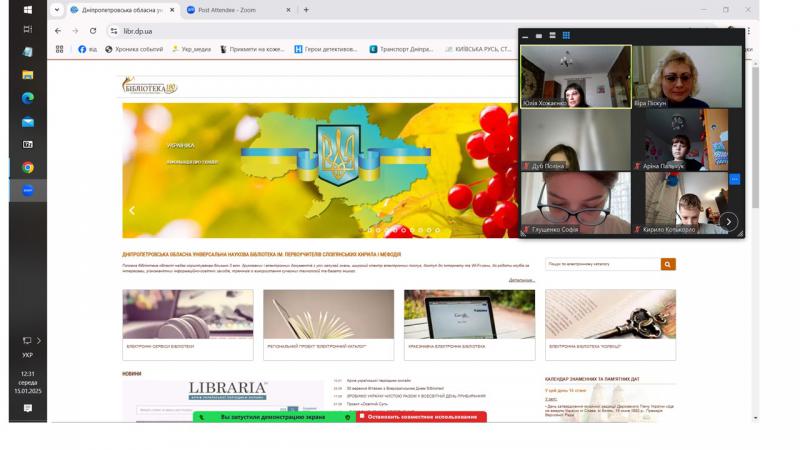Select Глушенко Софія video tile
800x450 pixels.
(576, 203)
